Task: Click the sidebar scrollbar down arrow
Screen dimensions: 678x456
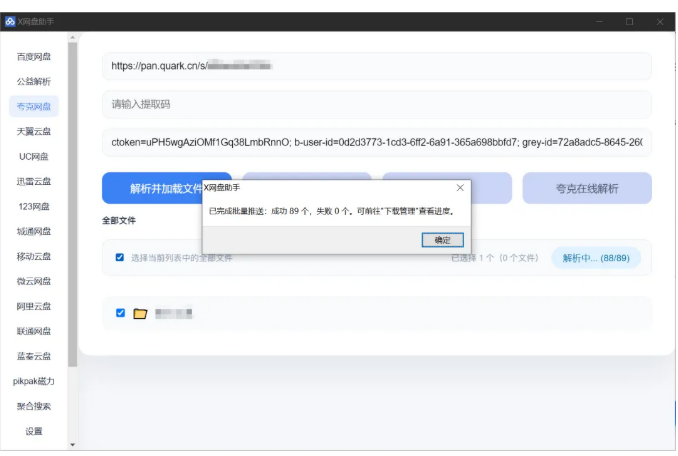Action: [72, 444]
